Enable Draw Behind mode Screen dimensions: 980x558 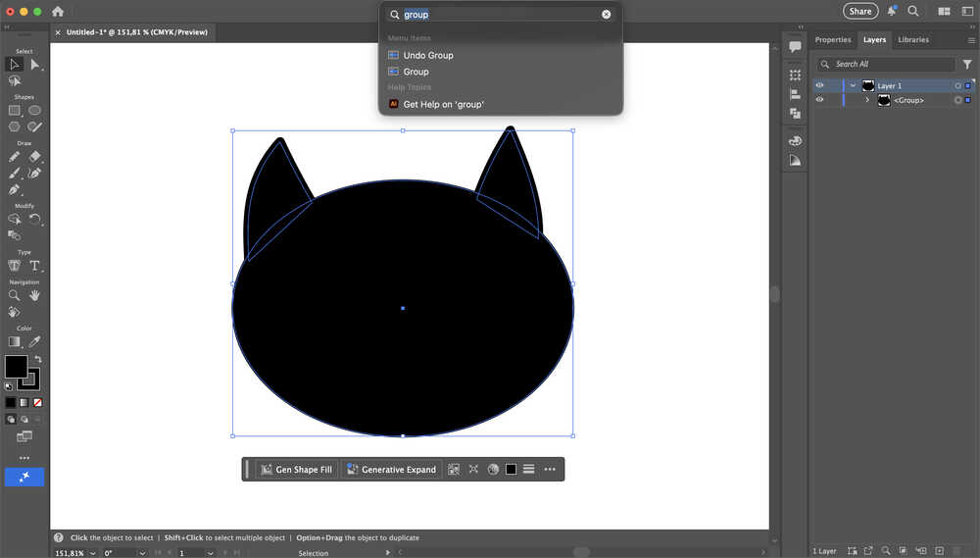click(24, 420)
